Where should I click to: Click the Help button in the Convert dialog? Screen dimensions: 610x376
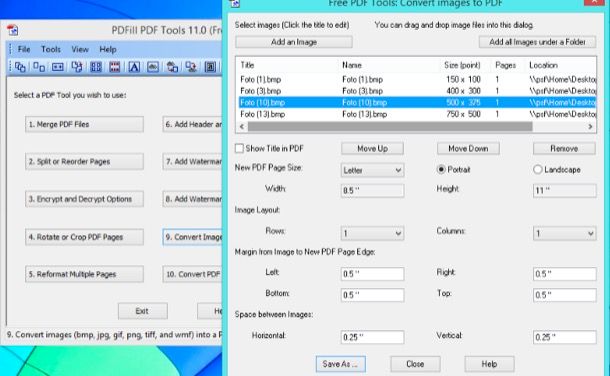(489, 364)
